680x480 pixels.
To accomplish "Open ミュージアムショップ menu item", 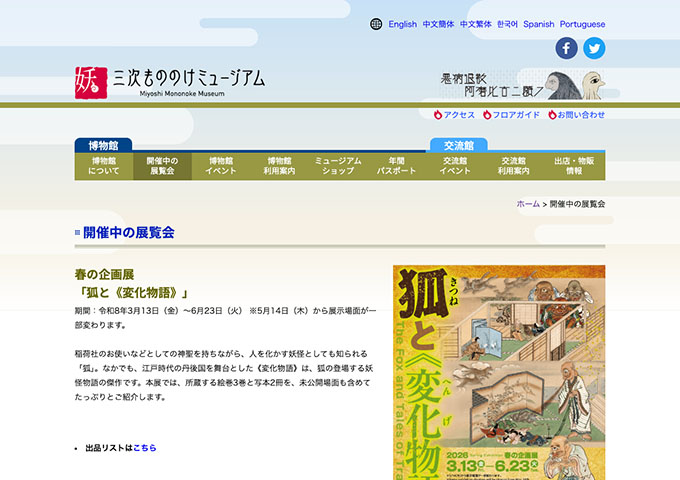I will tap(338, 166).
